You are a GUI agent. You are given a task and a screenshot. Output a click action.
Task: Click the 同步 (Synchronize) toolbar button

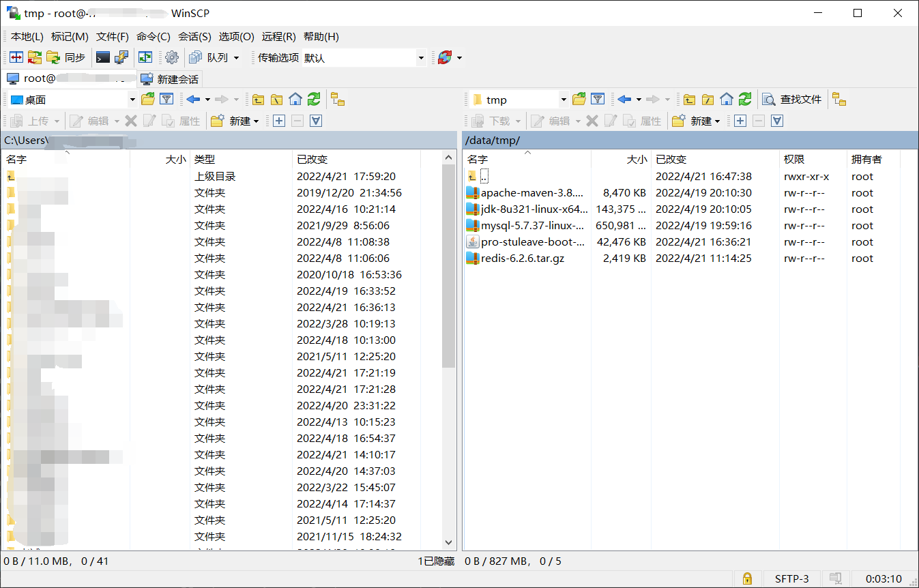point(67,58)
